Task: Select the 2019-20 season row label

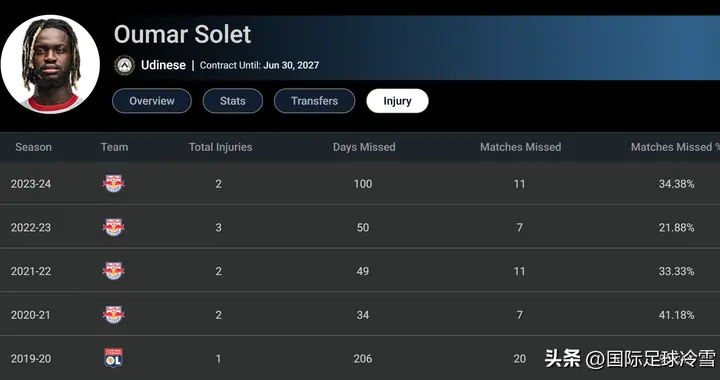Action: (31, 359)
